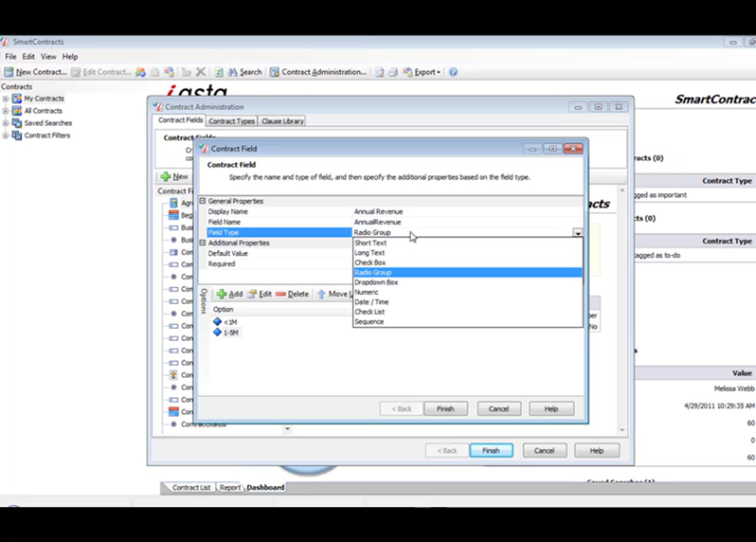The image size is (756, 542).
Task: Select the 1-5M option row
Action: tap(230, 332)
